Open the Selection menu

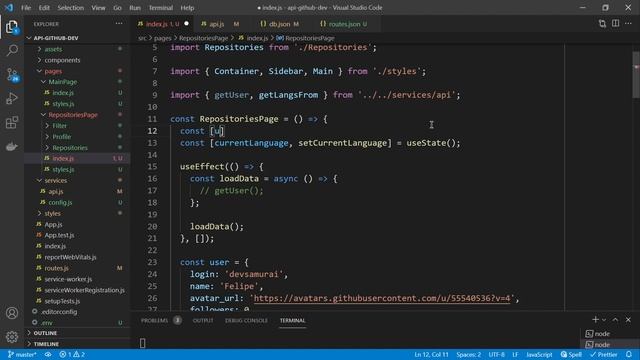click(x=70, y=8)
